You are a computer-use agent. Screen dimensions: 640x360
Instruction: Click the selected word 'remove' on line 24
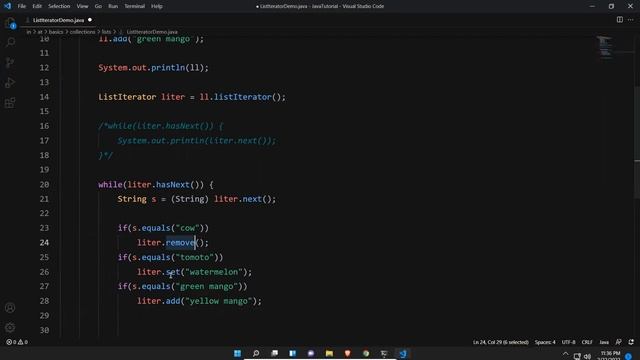[180, 242]
